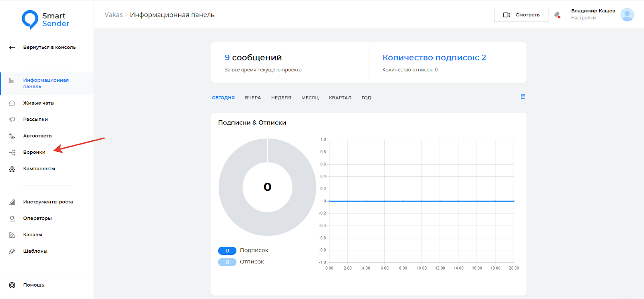Click the donut chart center

pos(267,187)
